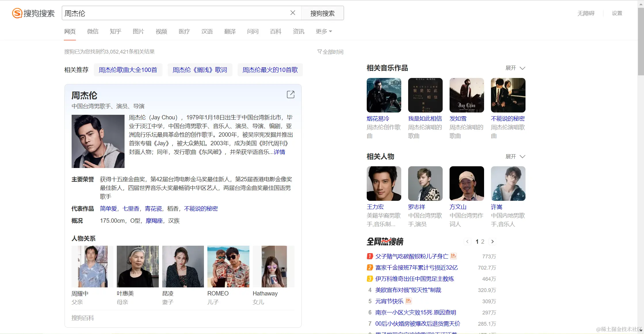This screenshot has width=644, height=334.
Task: Click the 热 badge beside 元宵节快乐
Action: pyautogui.click(x=408, y=301)
